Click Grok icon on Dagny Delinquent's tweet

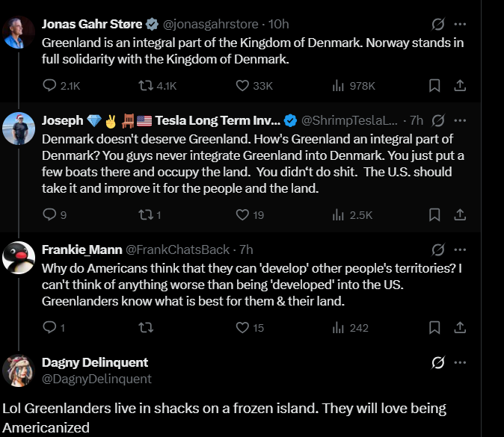pyautogui.click(x=439, y=363)
